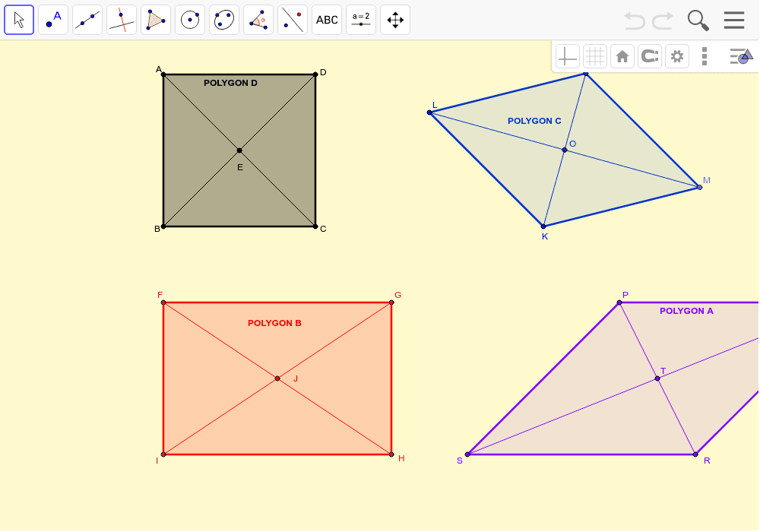760x532 pixels.
Task: Select point I of the rectangle
Action: tap(163, 454)
